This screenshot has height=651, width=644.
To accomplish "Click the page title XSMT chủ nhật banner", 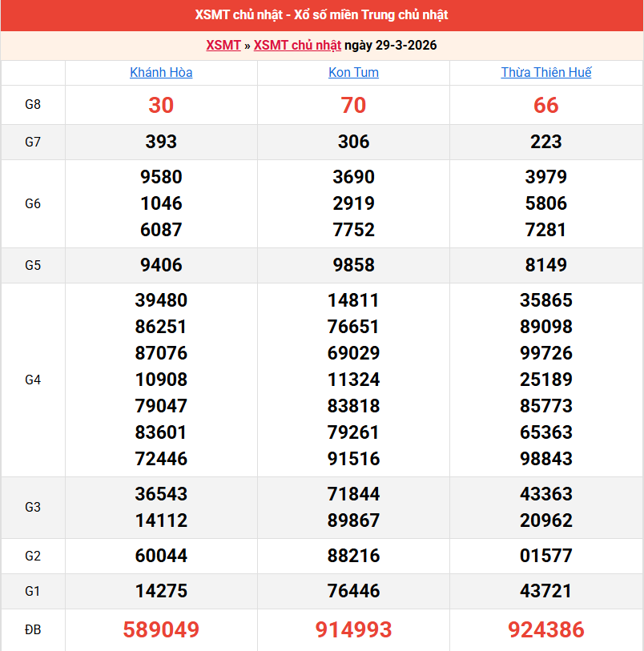I will (x=322, y=15).
